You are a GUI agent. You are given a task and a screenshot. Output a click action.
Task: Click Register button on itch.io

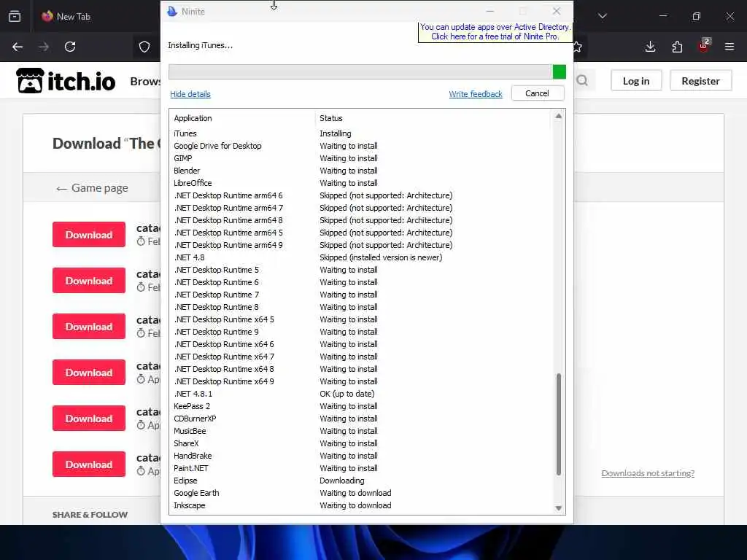(x=700, y=81)
